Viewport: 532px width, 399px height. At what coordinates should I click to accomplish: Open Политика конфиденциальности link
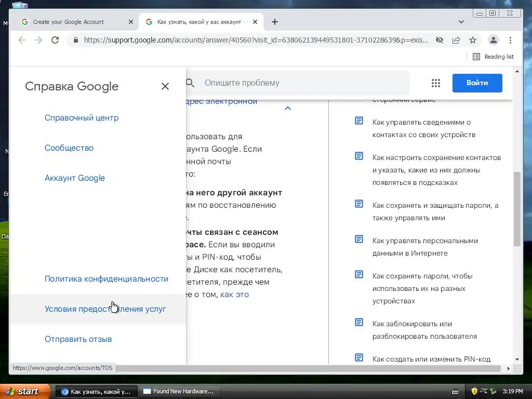[x=106, y=278]
